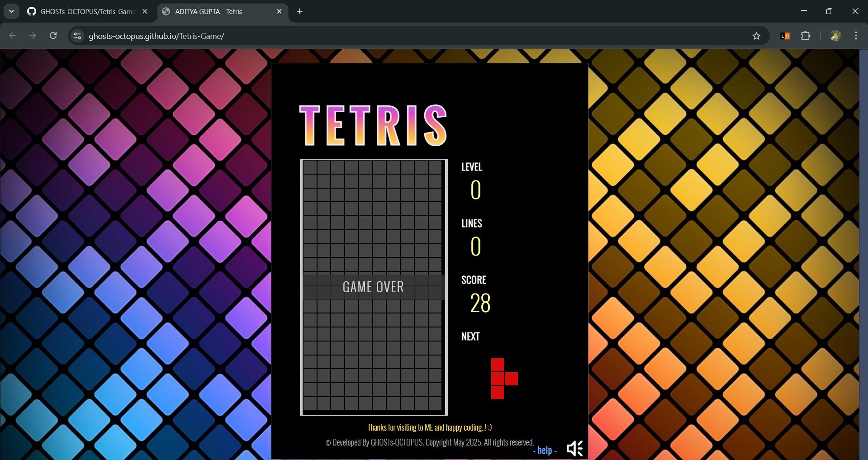Click the SCORE label
The height and width of the screenshot is (460, 868).
tap(474, 280)
